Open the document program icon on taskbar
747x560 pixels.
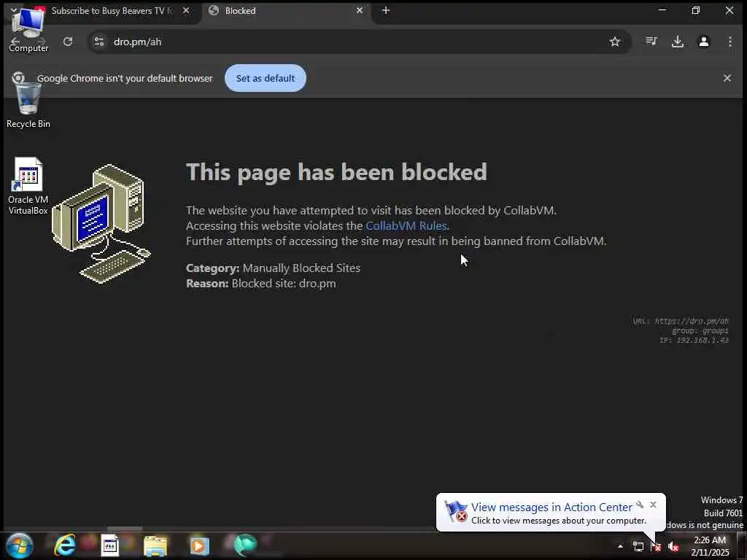(x=110, y=545)
